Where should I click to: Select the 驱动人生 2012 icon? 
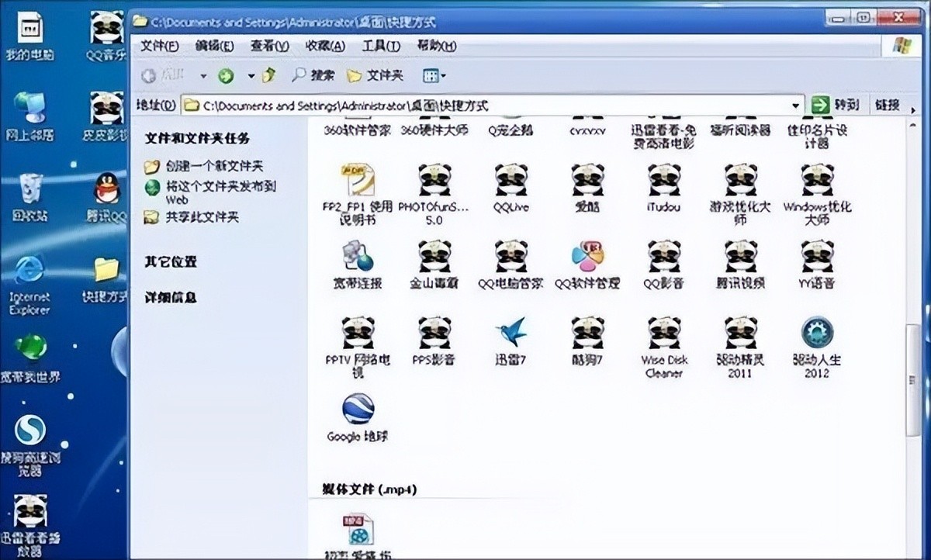click(817, 333)
